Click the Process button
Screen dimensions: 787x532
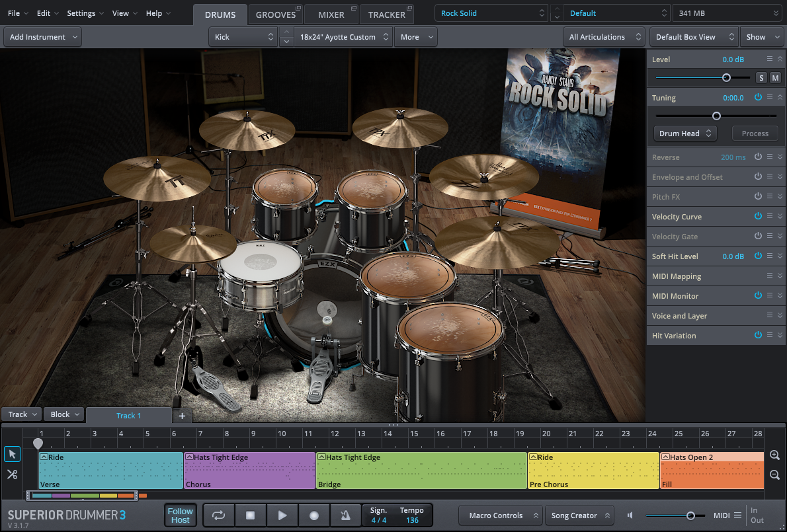point(755,133)
